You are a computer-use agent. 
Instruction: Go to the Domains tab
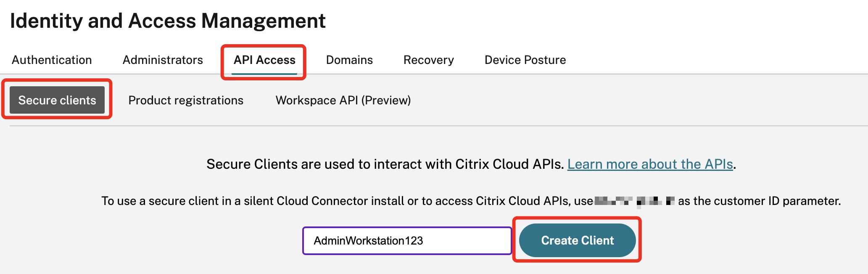pyautogui.click(x=349, y=60)
